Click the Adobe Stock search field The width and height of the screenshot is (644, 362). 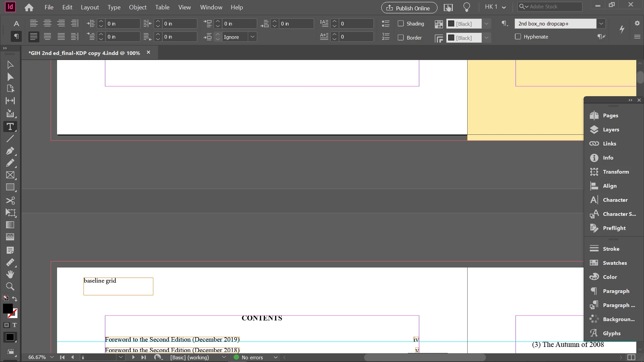(553, 6)
